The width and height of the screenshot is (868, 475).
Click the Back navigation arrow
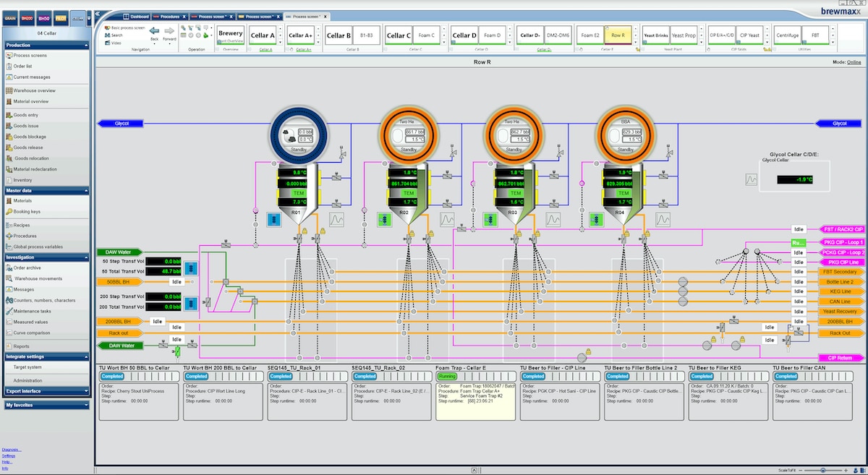[x=154, y=30]
